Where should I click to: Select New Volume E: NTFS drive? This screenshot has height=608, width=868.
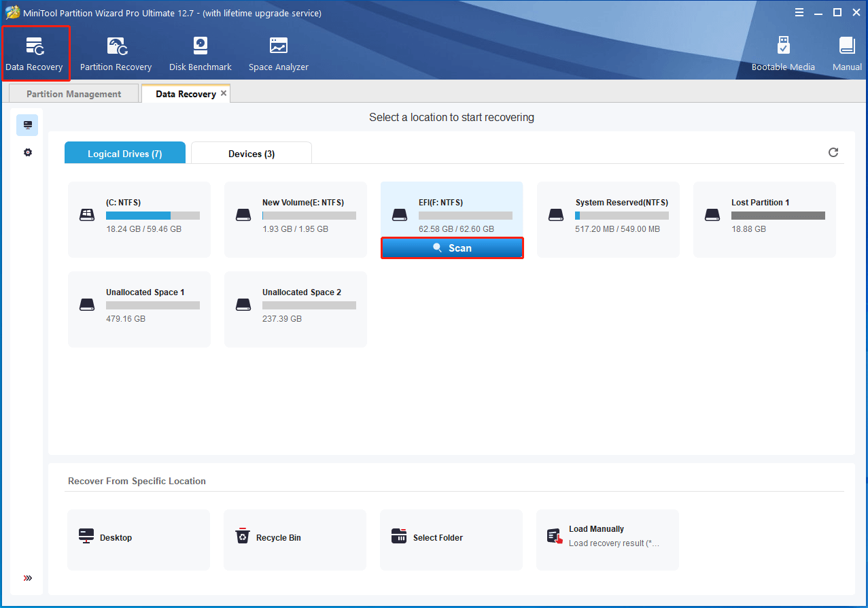pyautogui.click(x=296, y=220)
